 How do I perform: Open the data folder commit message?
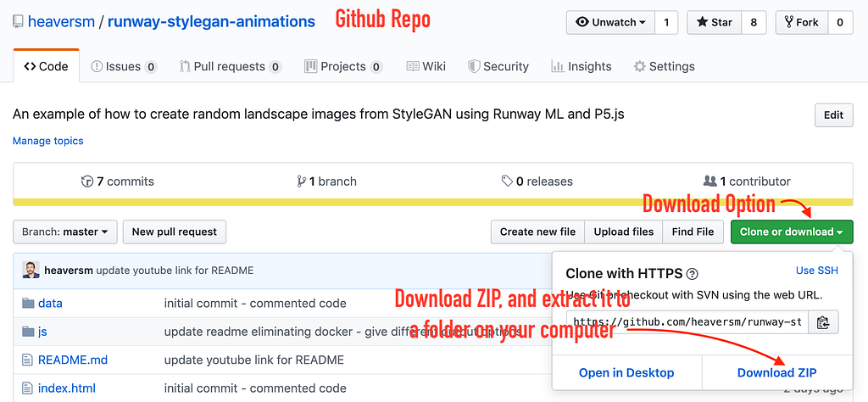point(255,304)
